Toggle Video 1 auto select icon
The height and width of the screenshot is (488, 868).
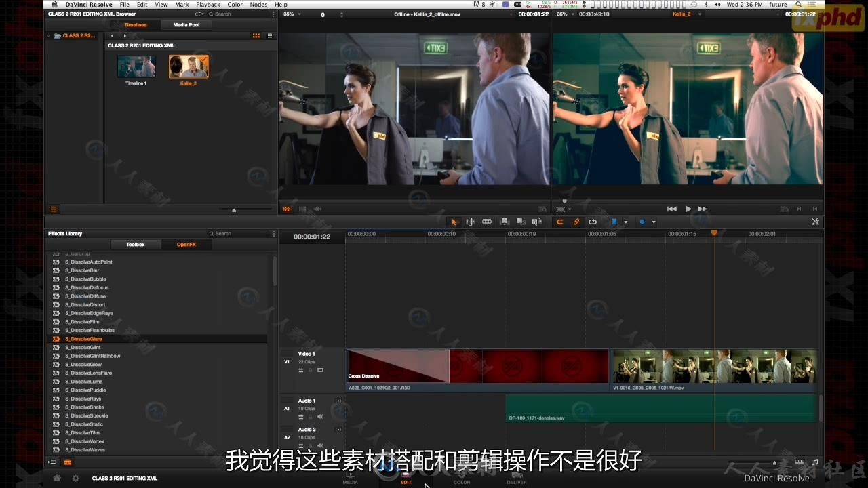pos(301,370)
